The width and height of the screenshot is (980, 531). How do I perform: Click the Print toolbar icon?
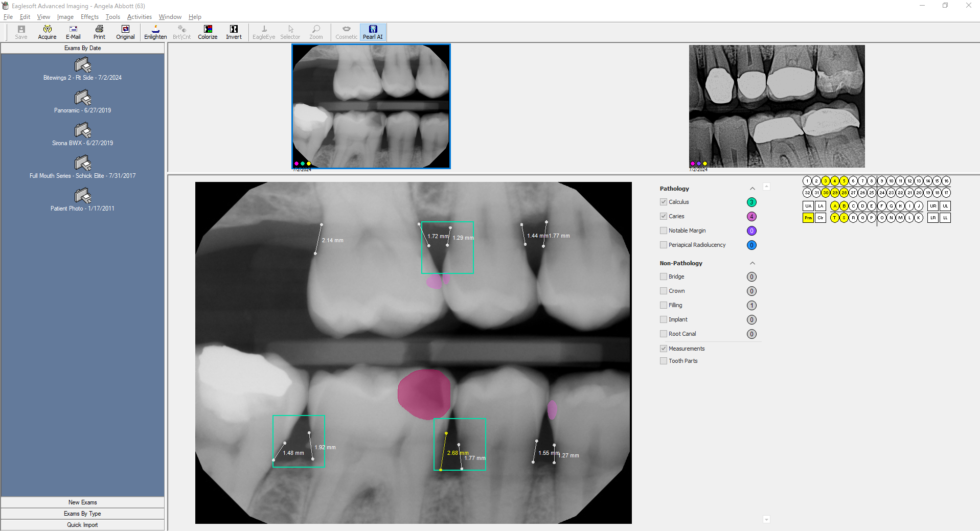[99, 32]
